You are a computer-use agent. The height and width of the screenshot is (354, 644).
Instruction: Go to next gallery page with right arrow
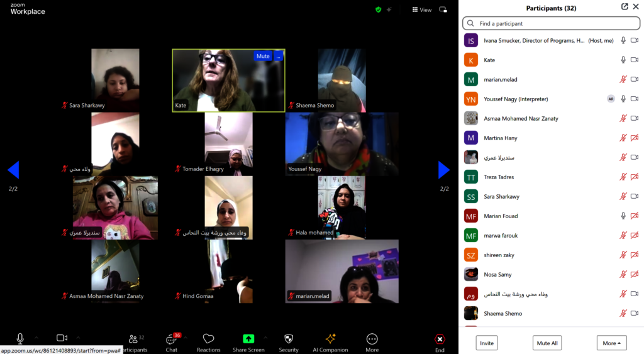(444, 170)
